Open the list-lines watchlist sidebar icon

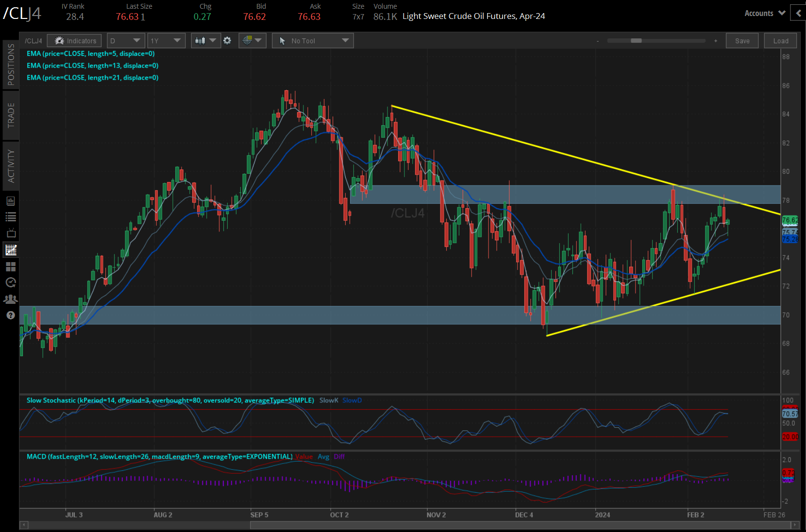point(11,217)
